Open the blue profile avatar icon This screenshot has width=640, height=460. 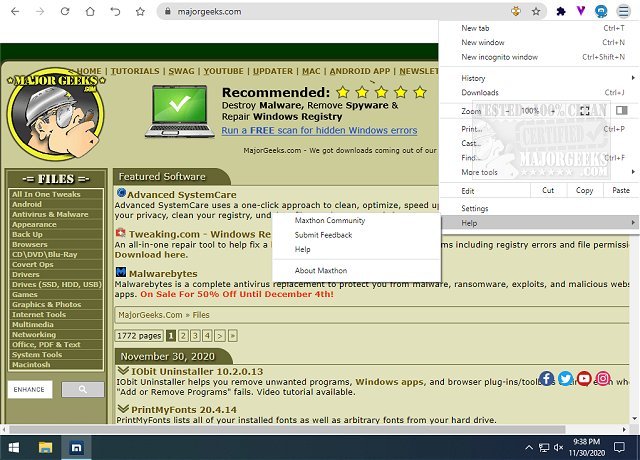coord(601,11)
